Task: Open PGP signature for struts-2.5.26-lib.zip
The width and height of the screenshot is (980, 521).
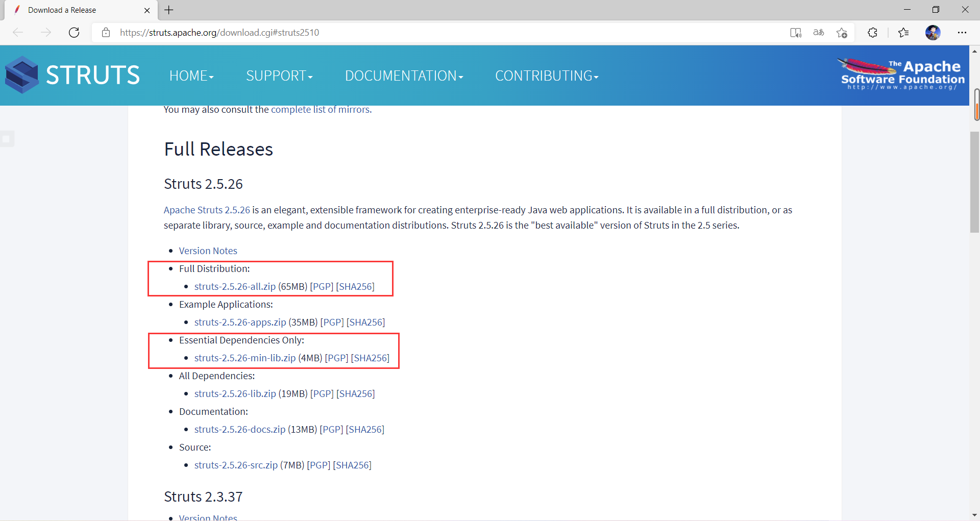Action: coord(322,393)
